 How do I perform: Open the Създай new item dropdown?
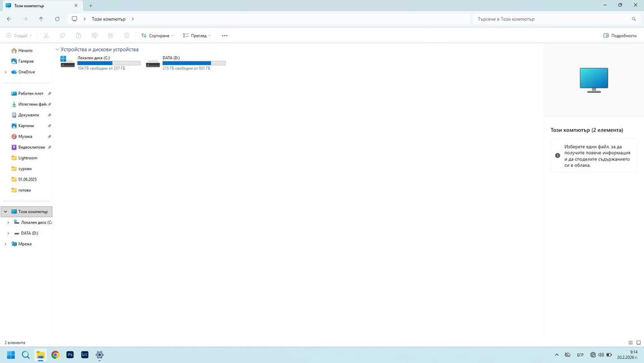[x=19, y=35]
